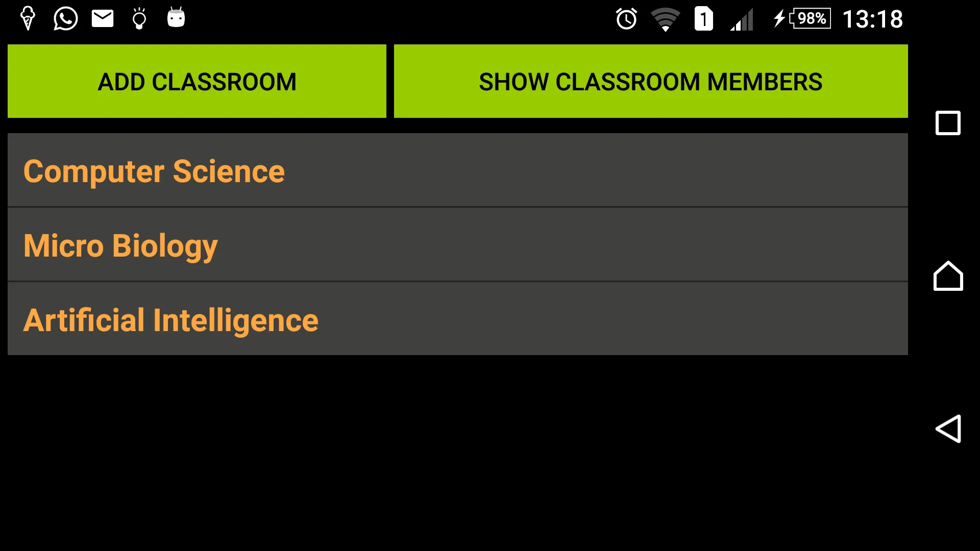980x551 pixels.
Task: Select the Micro Biology classroom
Action: point(457,244)
